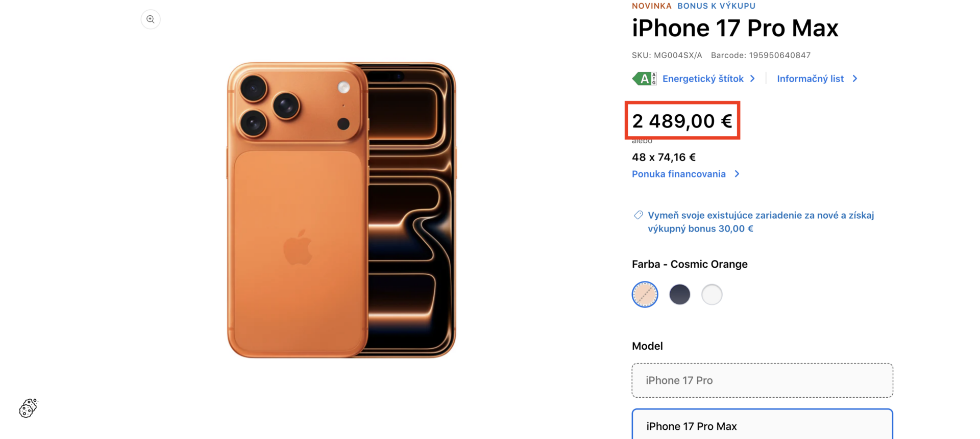Select the dark blue color option

point(679,294)
